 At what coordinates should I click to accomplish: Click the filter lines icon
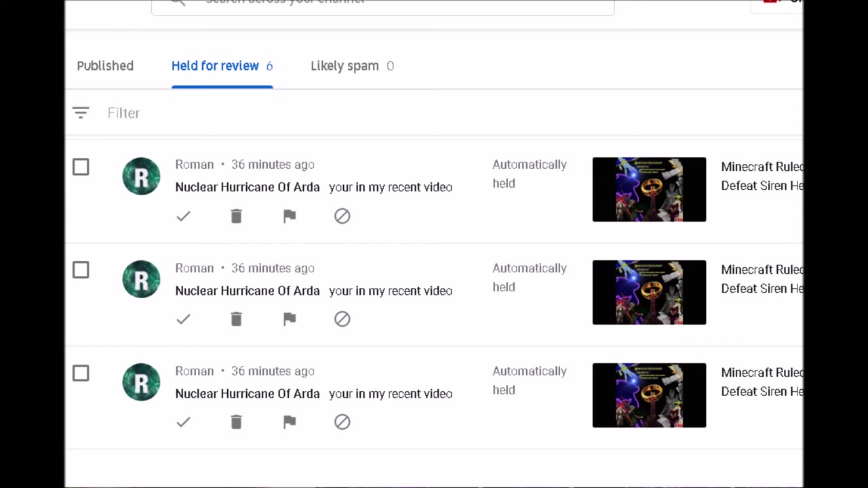[x=81, y=113]
